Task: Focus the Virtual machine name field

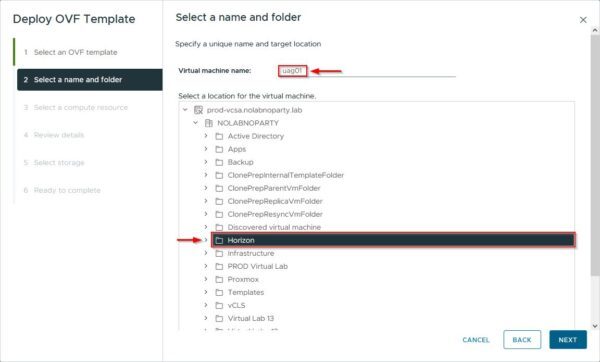Action: click(x=367, y=71)
